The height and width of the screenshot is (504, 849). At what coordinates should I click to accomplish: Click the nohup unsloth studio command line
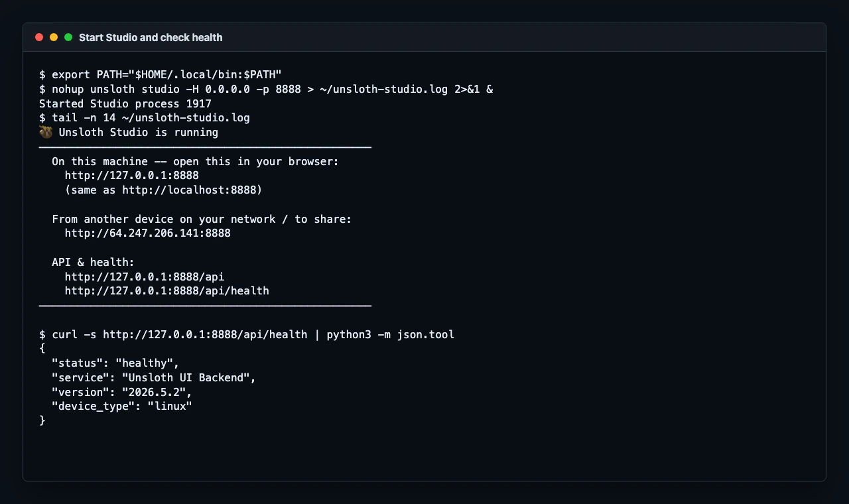click(x=266, y=89)
